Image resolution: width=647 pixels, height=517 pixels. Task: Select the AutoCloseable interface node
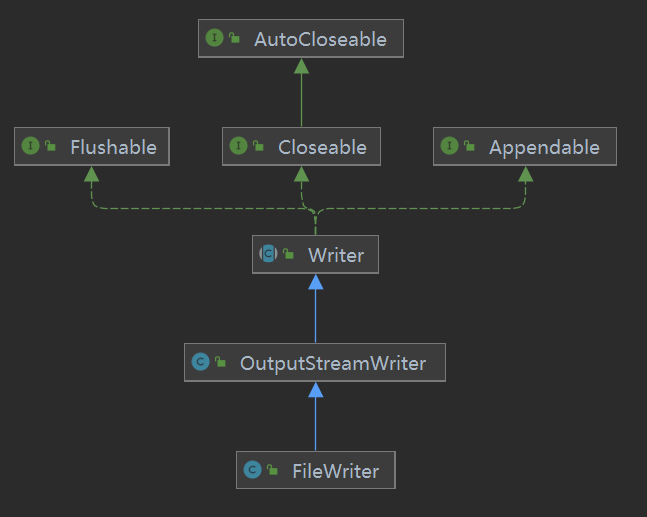(301, 38)
